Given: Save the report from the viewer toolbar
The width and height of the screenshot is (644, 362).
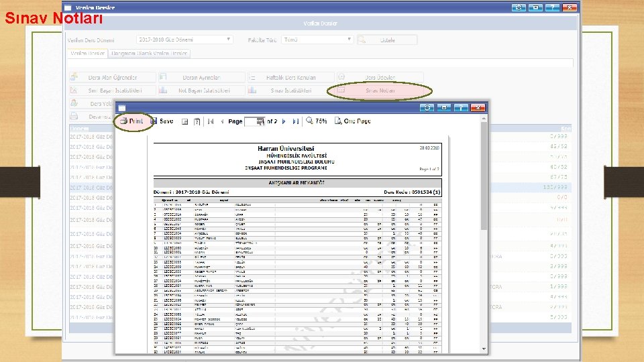Looking at the screenshot, I should (x=162, y=121).
